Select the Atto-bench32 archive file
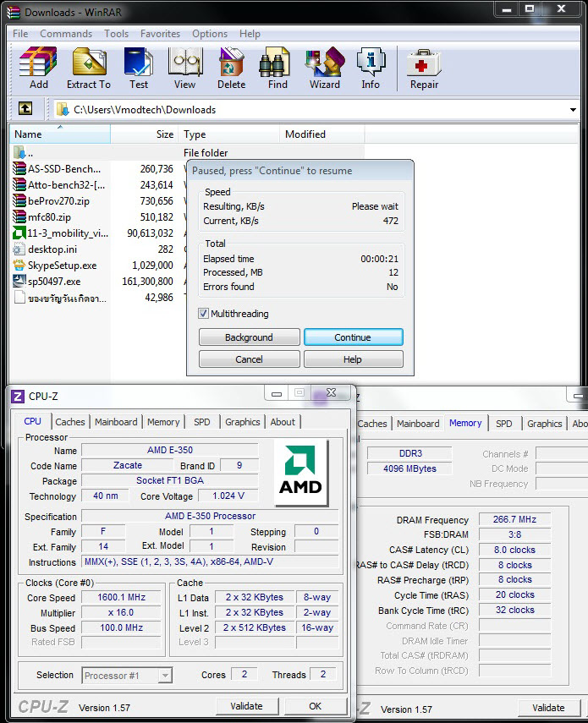Image resolution: width=588 pixels, height=723 pixels. click(59, 185)
